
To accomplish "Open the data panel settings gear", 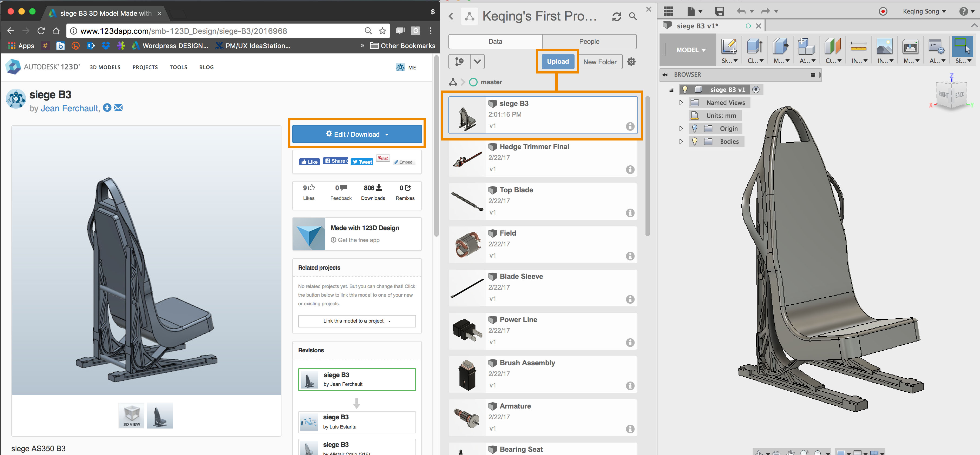I will pyautogui.click(x=631, y=62).
